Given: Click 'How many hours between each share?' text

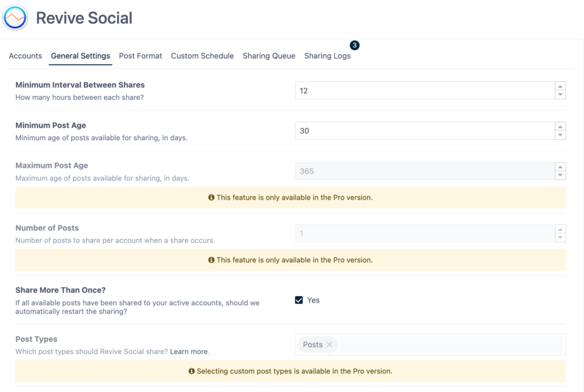Looking at the screenshot, I should pyautogui.click(x=79, y=97).
